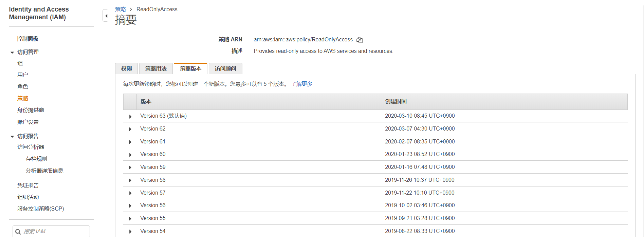The image size is (644, 237).
Task: Click the 搜索 IAM input field
Action: click(x=54, y=231)
